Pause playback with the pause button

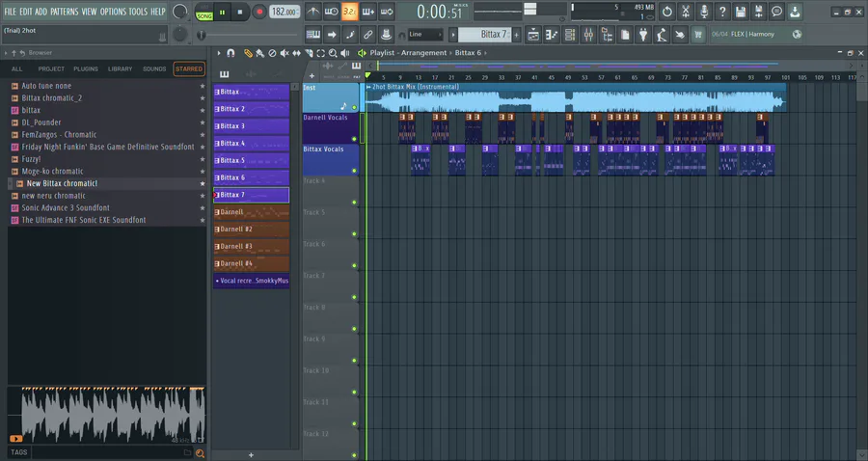(222, 13)
